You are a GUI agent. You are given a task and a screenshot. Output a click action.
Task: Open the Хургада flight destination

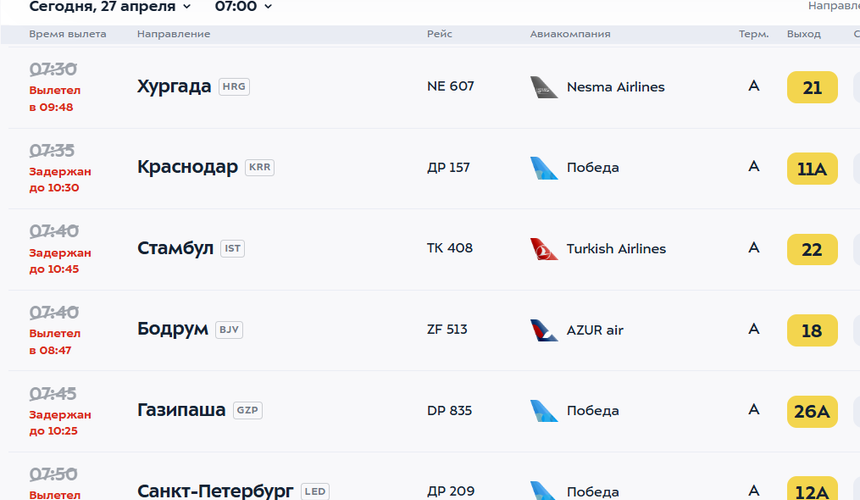pos(174,86)
